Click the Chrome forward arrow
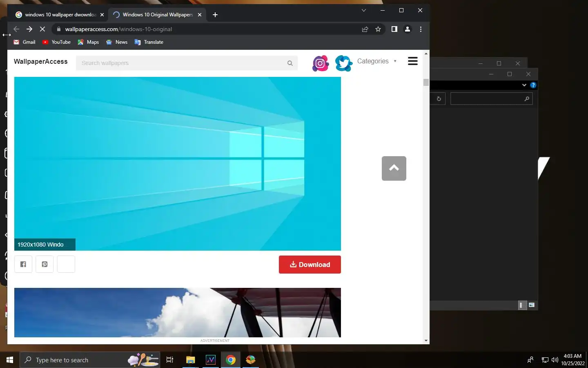This screenshot has width=588, height=368. [29, 29]
